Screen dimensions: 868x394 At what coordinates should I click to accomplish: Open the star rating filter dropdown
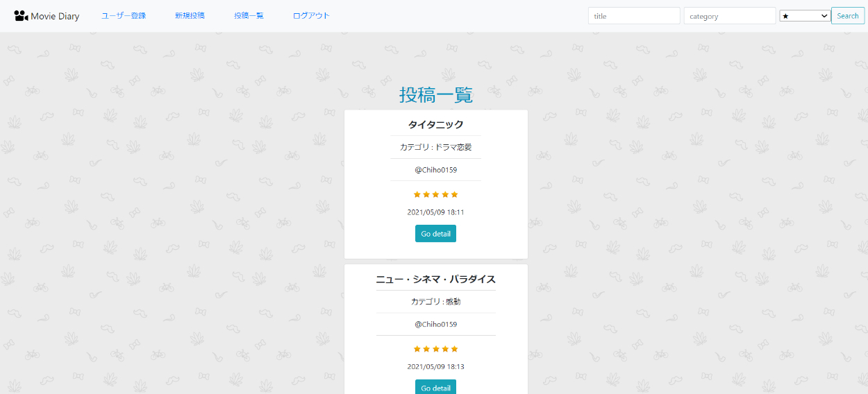point(805,16)
